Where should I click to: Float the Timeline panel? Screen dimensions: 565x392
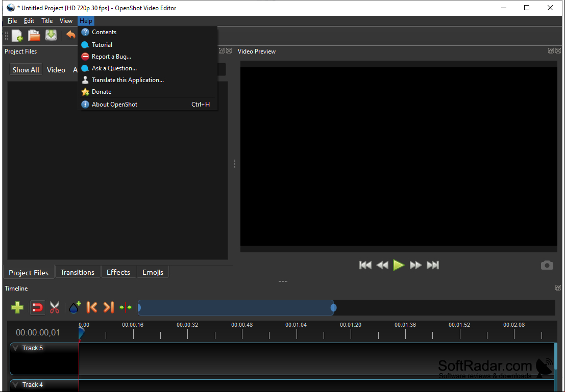[558, 288]
